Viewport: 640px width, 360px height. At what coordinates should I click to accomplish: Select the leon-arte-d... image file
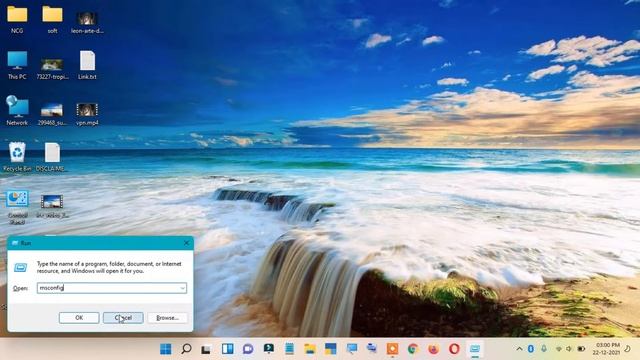87,22
